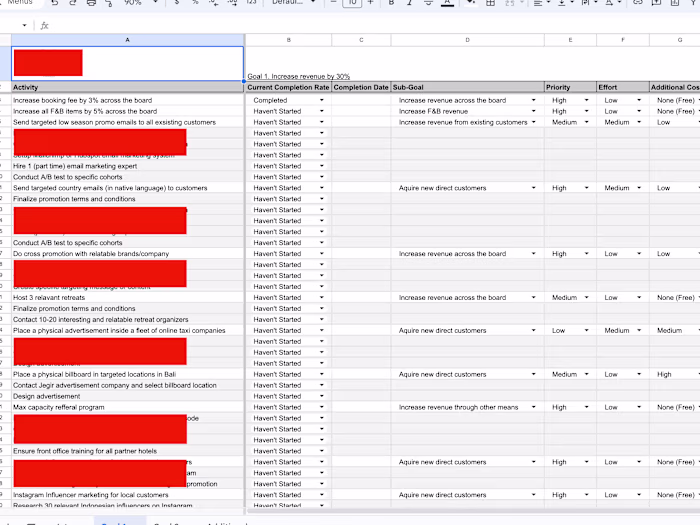Open Sub-Goal dropdown reading Increase revenue from existing customers
This screenshot has width=700, height=525.
(x=535, y=122)
